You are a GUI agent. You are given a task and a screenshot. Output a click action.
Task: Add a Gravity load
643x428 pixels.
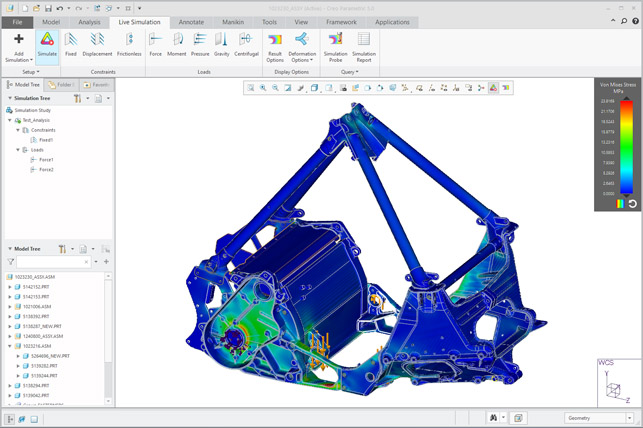[x=221, y=45]
